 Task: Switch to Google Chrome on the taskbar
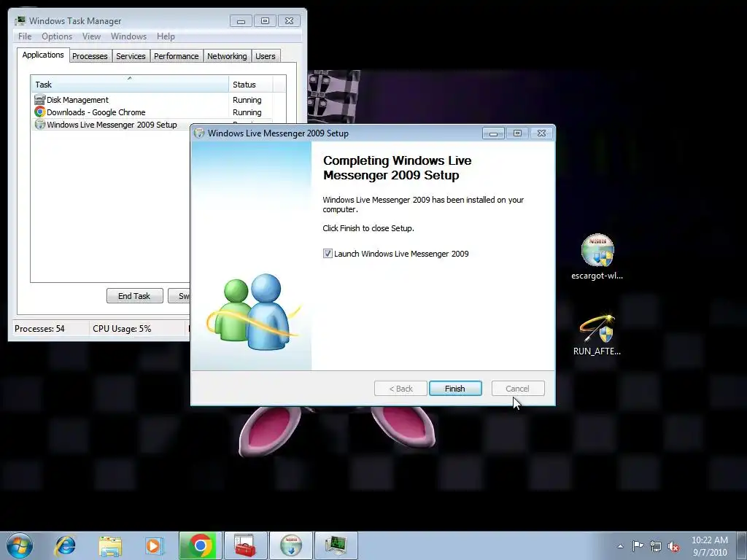tap(201, 545)
